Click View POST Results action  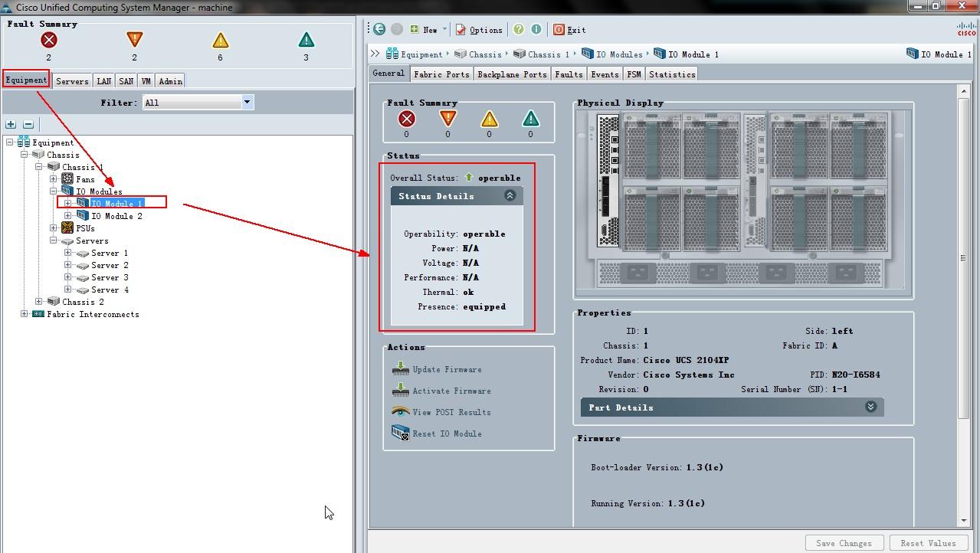tap(441, 412)
